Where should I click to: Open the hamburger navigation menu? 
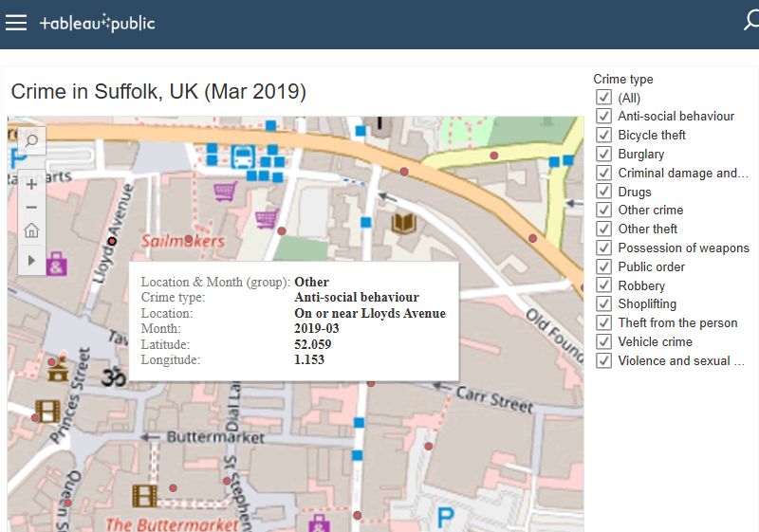point(16,24)
